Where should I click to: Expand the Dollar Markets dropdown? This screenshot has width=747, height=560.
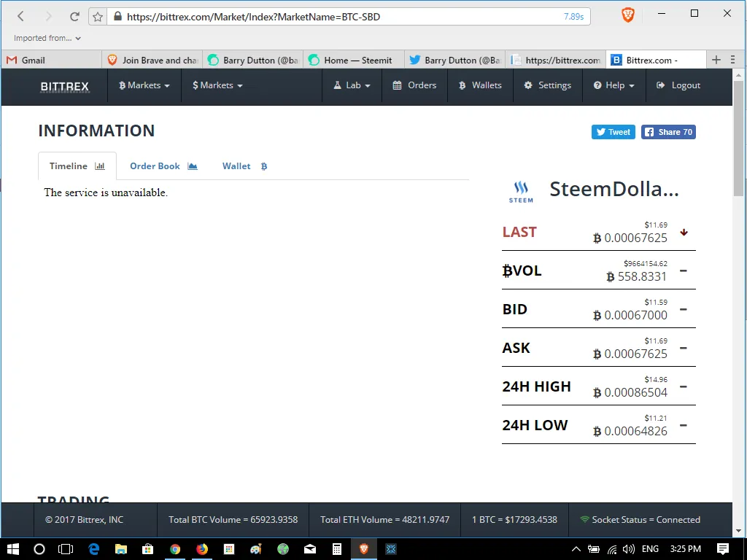[x=217, y=85]
